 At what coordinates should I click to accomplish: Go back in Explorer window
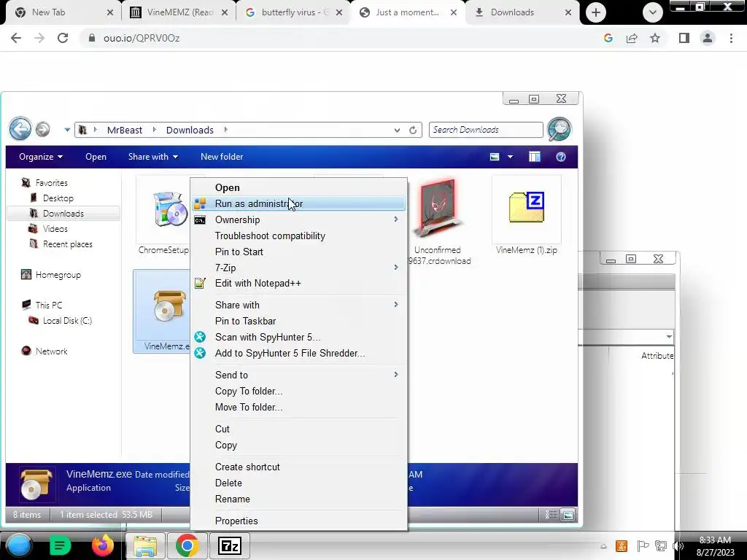(x=20, y=129)
